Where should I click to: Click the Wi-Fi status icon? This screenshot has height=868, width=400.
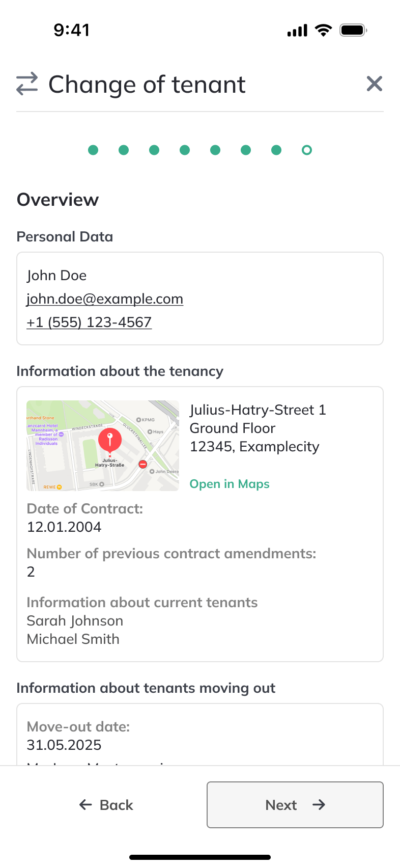pyautogui.click(x=323, y=30)
